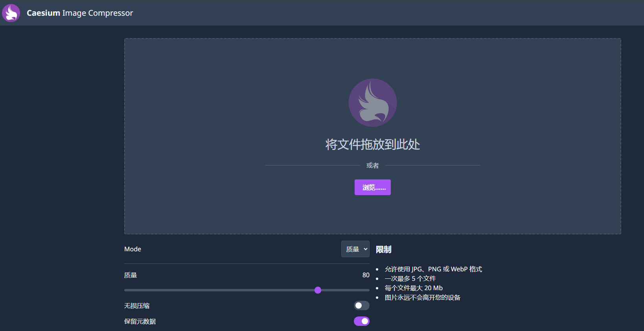Open the Mode dropdown showing 质量
The height and width of the screenshot is (331, 644).
[355, 249]
